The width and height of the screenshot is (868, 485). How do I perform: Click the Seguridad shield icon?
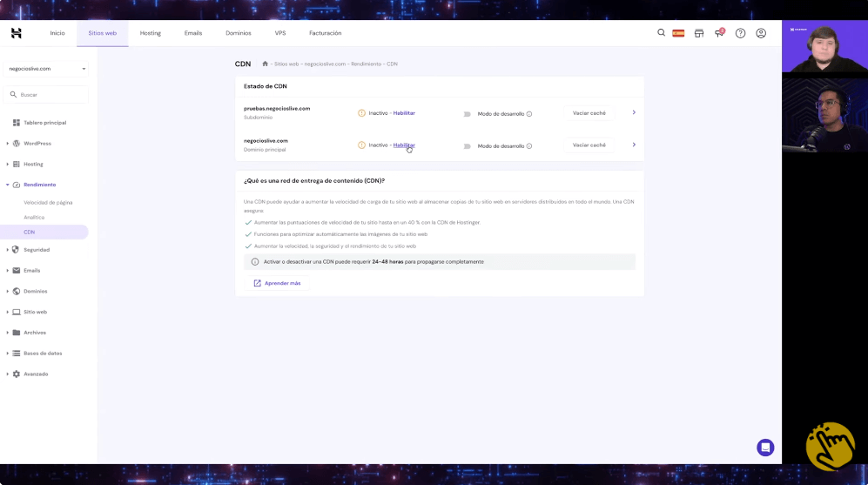coord(16,250)
